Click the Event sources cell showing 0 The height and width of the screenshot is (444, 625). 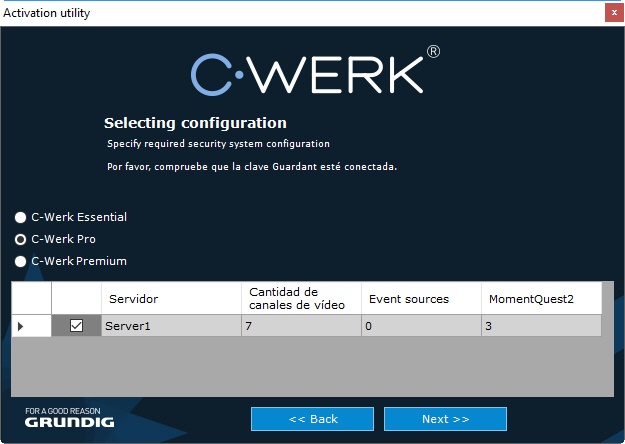pyautogui.click(x=421, y=326)
